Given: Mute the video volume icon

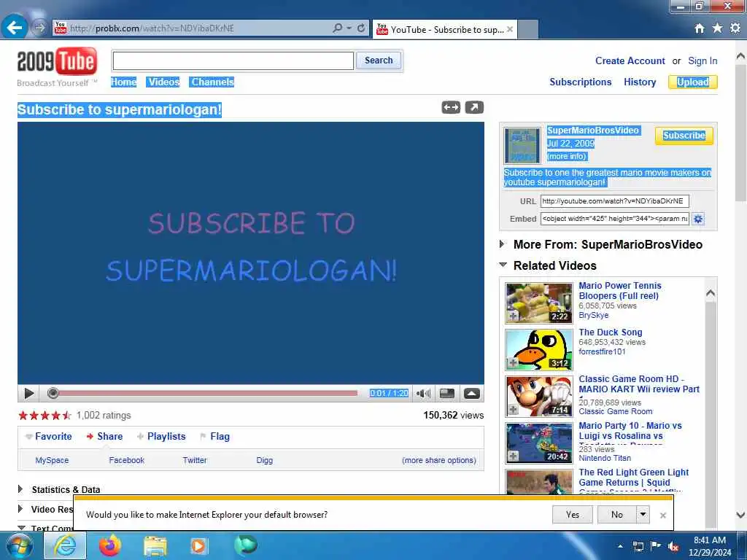Looking at the screenshot, I should coord(423,393).
